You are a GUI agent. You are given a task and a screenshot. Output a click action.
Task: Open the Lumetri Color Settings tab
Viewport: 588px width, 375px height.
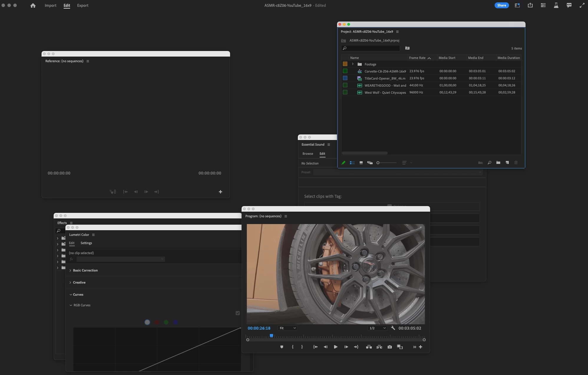point(86,243)
